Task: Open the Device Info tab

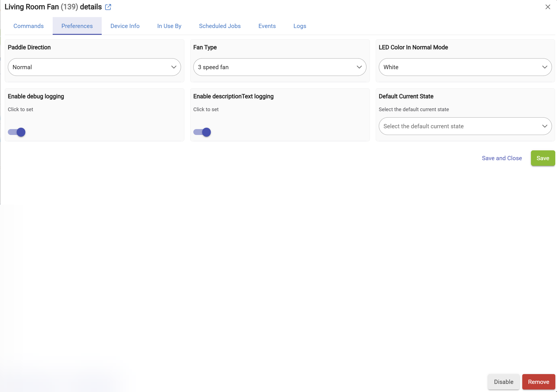Action: coord(125,26)
